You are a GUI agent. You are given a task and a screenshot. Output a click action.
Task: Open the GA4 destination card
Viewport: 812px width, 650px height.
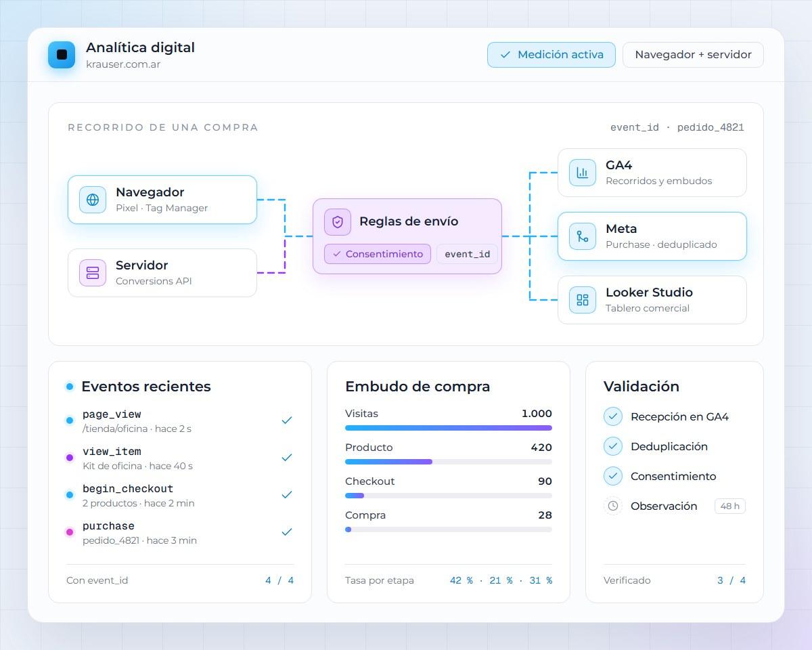(652, 173)
